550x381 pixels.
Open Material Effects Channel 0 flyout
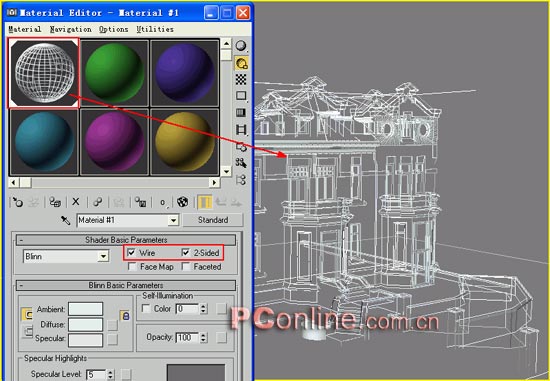point(163,202)
